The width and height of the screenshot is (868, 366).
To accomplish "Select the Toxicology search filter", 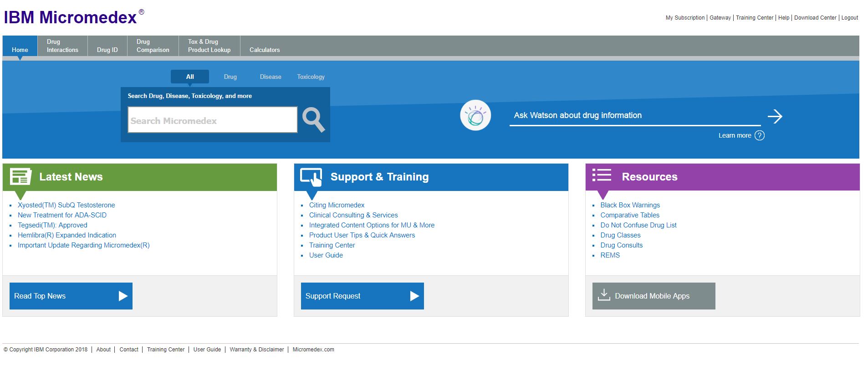I will [311, 77].
